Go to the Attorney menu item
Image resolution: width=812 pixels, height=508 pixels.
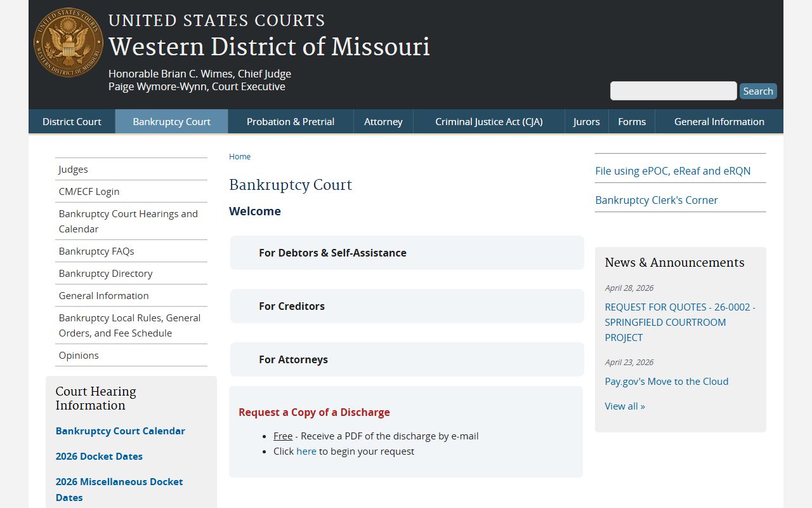(383, 121)
